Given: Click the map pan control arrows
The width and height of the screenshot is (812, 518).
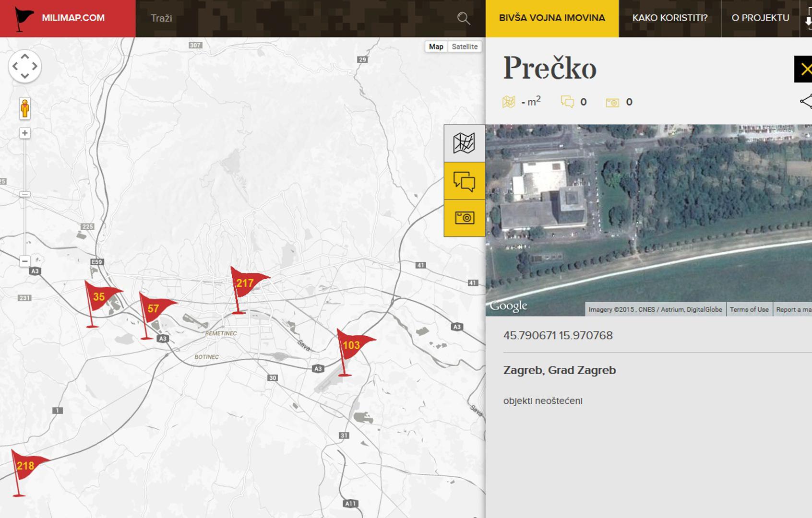Looking at the screenshot, I should 25,66.
